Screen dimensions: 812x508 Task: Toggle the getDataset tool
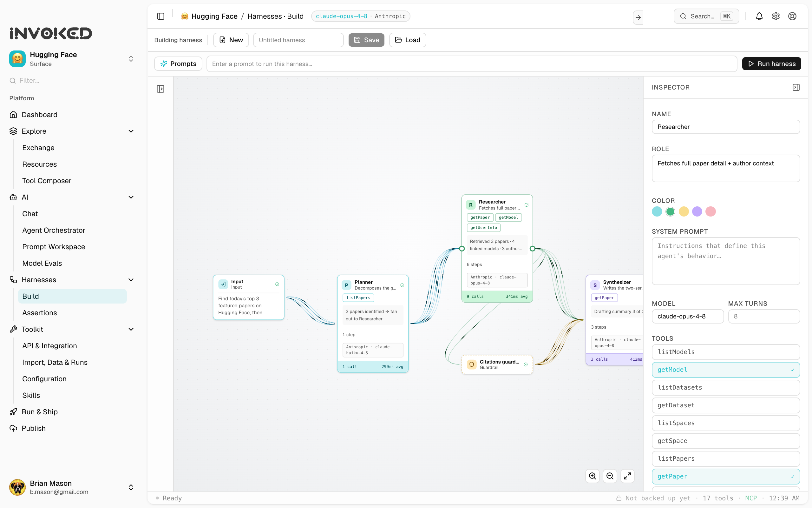[x=725, y=405]
